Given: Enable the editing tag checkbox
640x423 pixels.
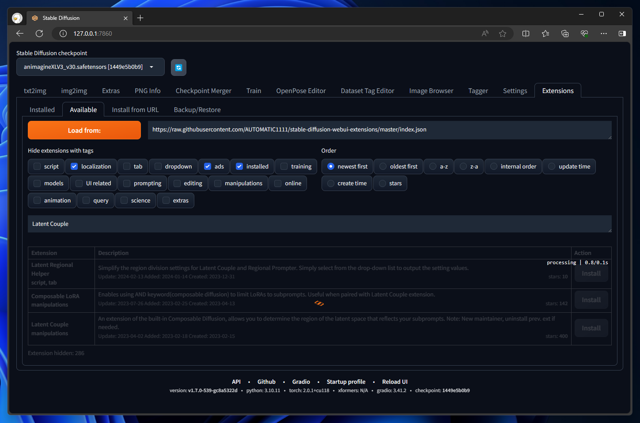Looking at the screenshot, I should click(x=177, y=183).
